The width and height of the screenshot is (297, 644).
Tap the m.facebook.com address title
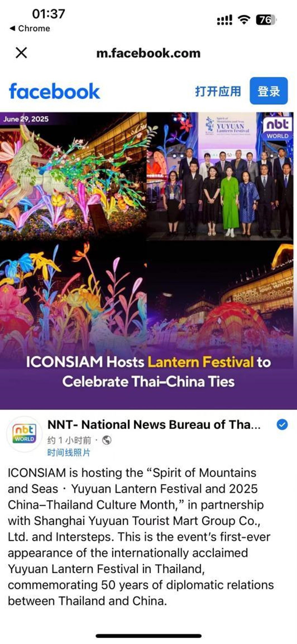tap(148, 53)
